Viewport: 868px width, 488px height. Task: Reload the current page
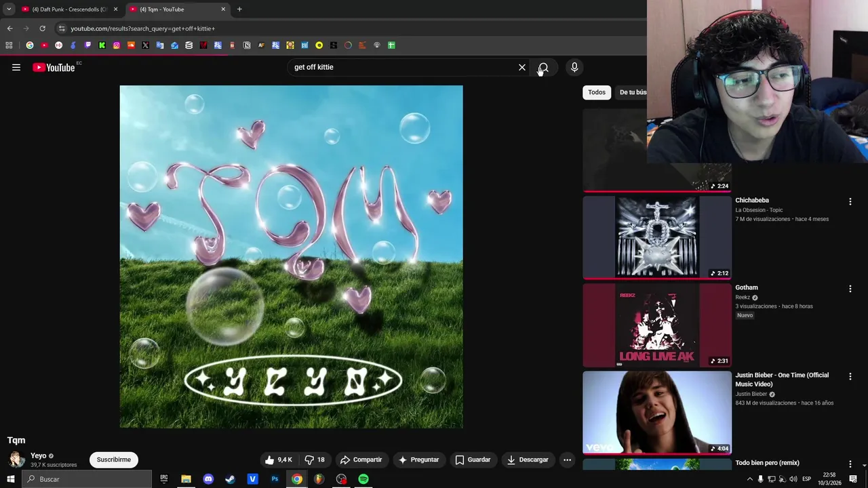coord(42,28)
